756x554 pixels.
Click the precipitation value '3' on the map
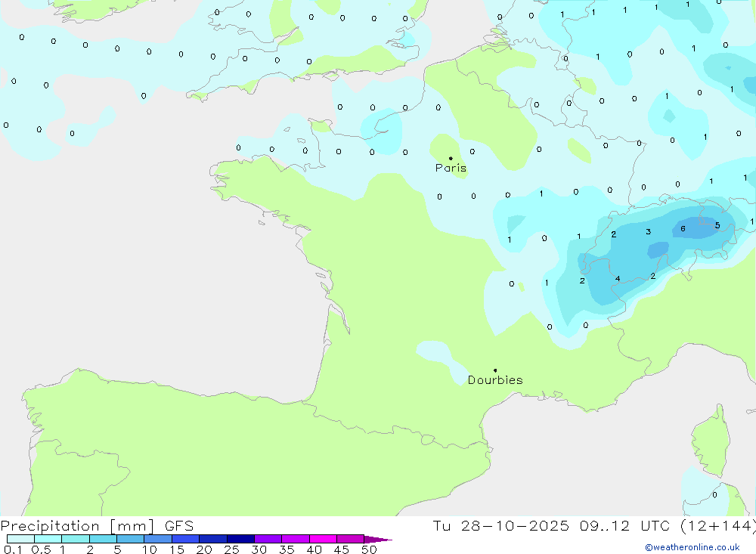tap(649, 232)
